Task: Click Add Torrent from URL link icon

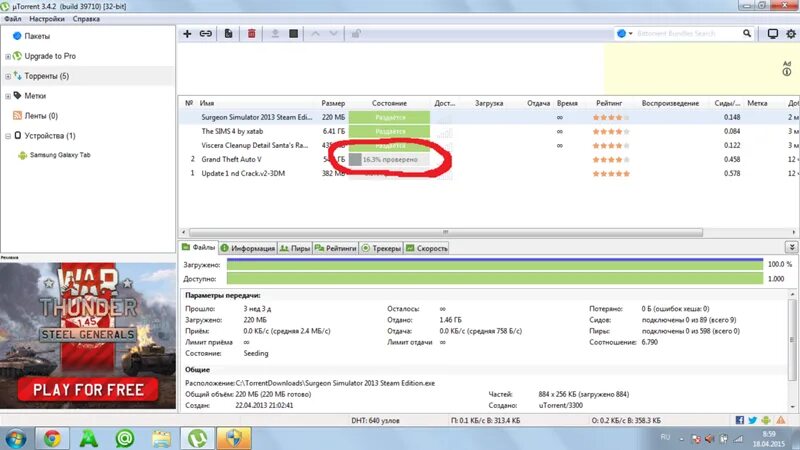Action: (x=206, y=34)
